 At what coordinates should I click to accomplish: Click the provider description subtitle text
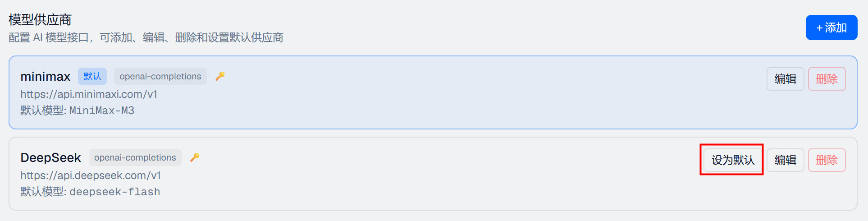pyautogui.click(x=146, y=37)
